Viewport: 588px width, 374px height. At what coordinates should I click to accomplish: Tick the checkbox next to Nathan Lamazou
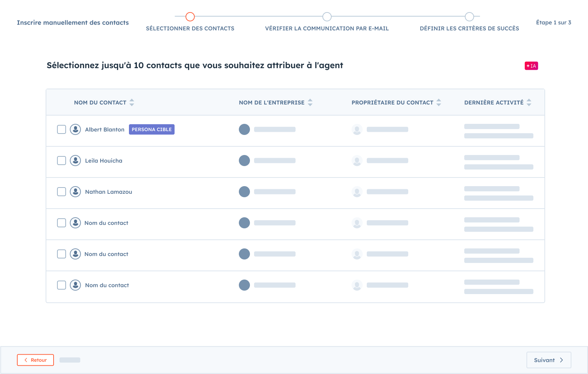coord(62,192)
